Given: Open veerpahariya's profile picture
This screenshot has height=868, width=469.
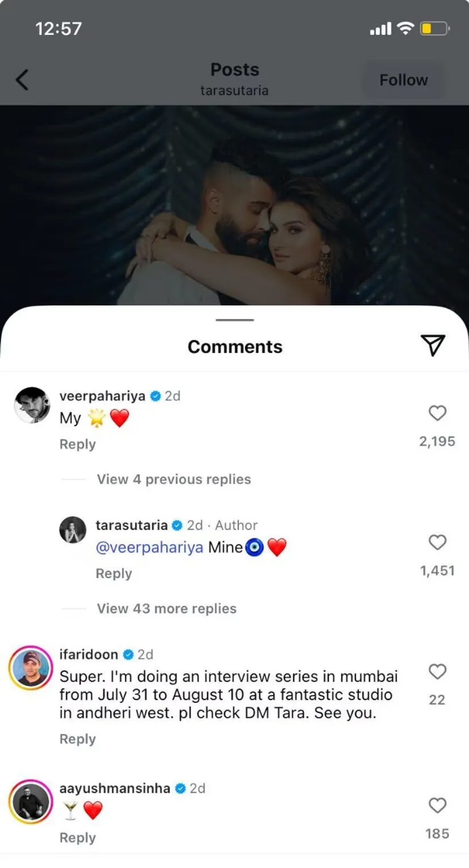Looking at the screenshot, I should [x=32, y=406].
